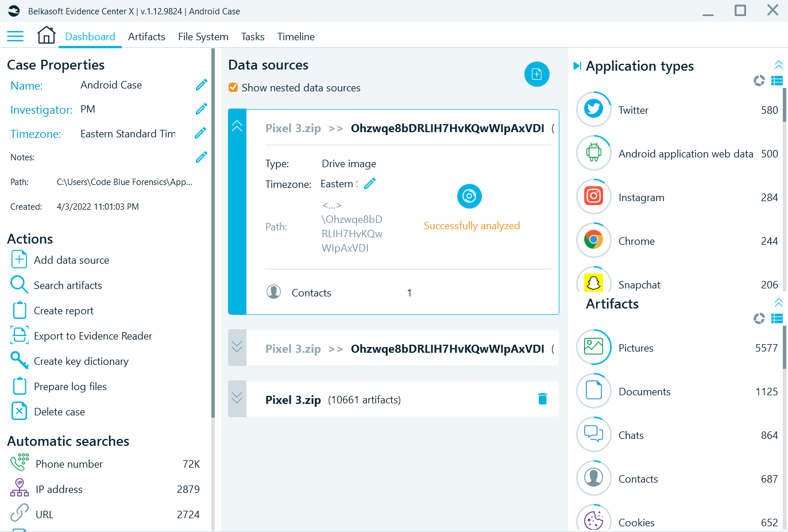This screenshot has width=788, height=532.
Task: Collapse the first Pixel 3.zip data source
Action: tap(237, 126)
